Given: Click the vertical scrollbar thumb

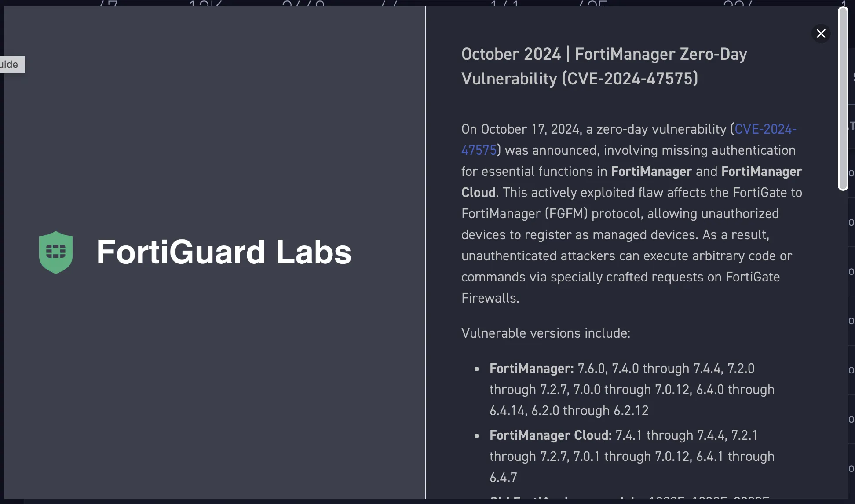Looking at the screenshot, I should [x=843, y=99].
